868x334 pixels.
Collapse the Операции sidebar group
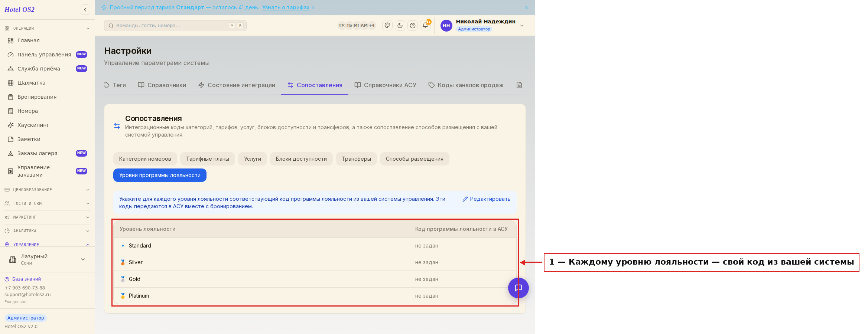(47, 28)
